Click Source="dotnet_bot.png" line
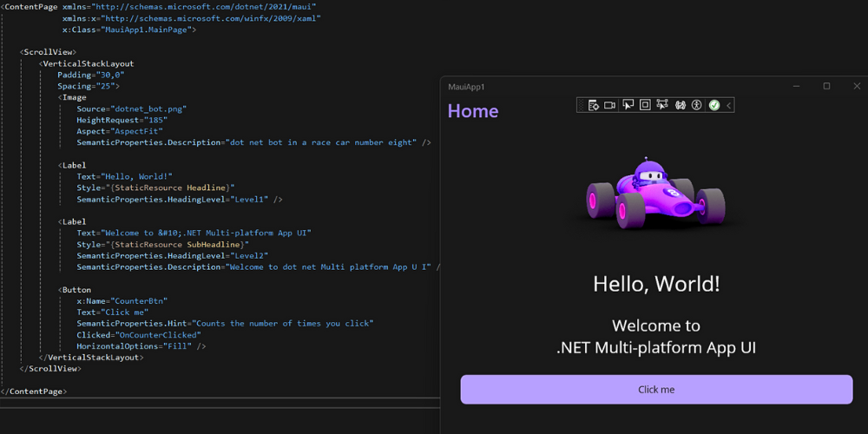This screenshot has width=868, height=434. (132, 108)
